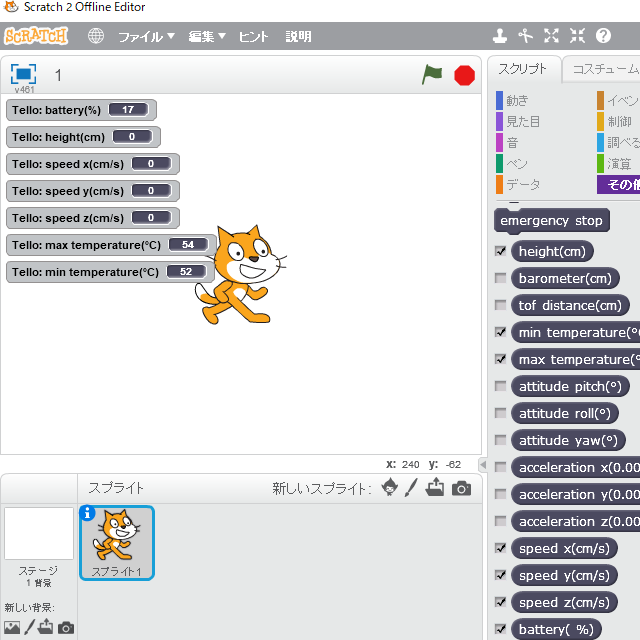The image size is (640, 640).
Task: Uncheck the speed z(cm/s) checkbox
Action: [x=500, y=602]
